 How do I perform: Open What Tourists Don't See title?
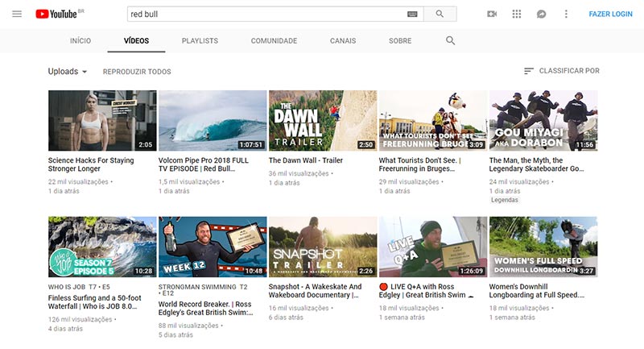[x=419, y=164]
